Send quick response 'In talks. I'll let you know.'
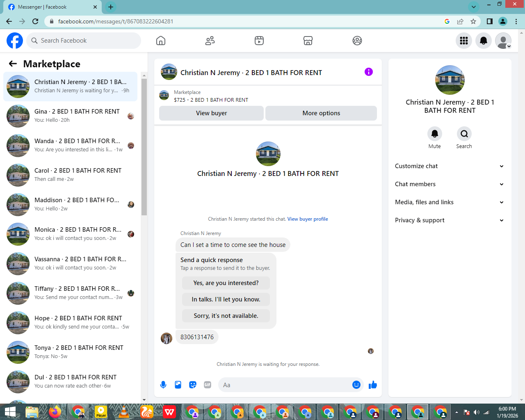This screenshot has height=420, width=525. (x=226, y=299)
